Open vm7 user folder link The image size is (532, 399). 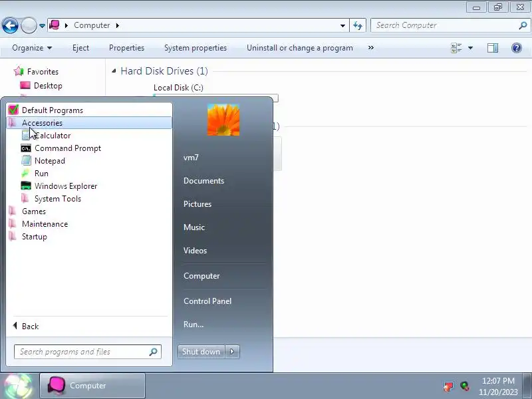coord(191,158)
